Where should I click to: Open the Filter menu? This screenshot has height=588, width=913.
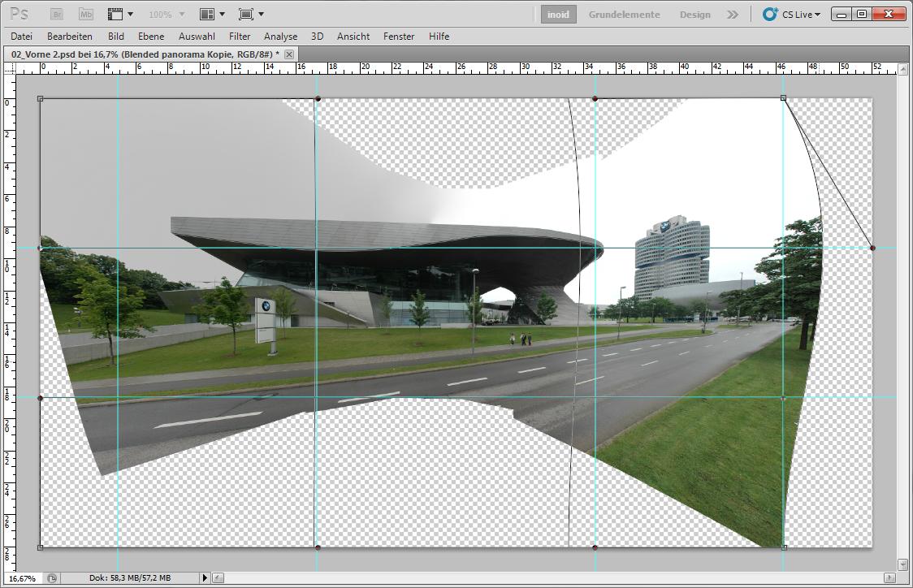[x=239, y=37]
